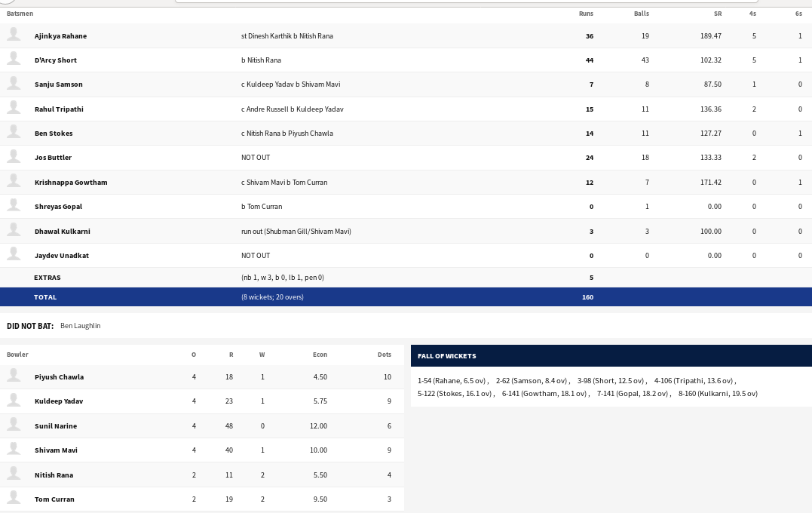
Task: Click the '8-160 (Kulkarni, 19.5 ov)' wicket entry
Action: coord(718,393)
